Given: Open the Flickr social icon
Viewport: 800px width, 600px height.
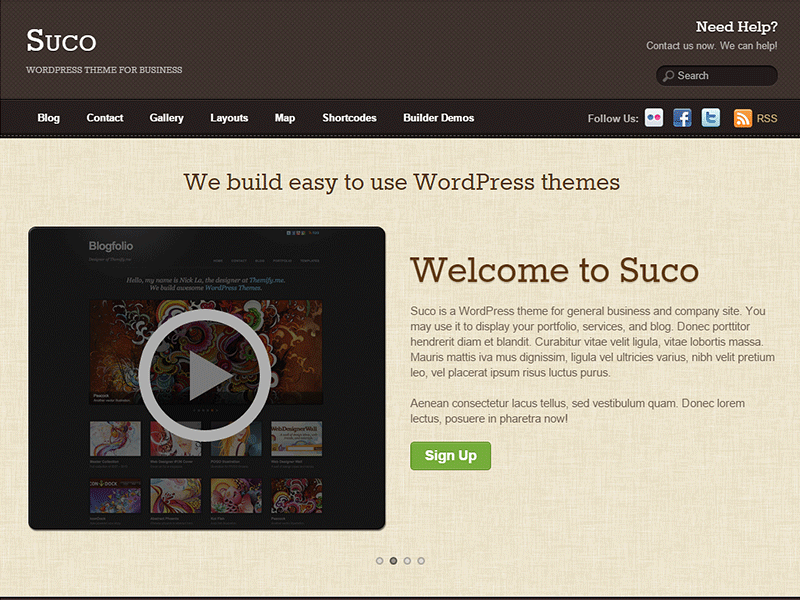Looking at the screenshot, I should (x=654, y=118).
